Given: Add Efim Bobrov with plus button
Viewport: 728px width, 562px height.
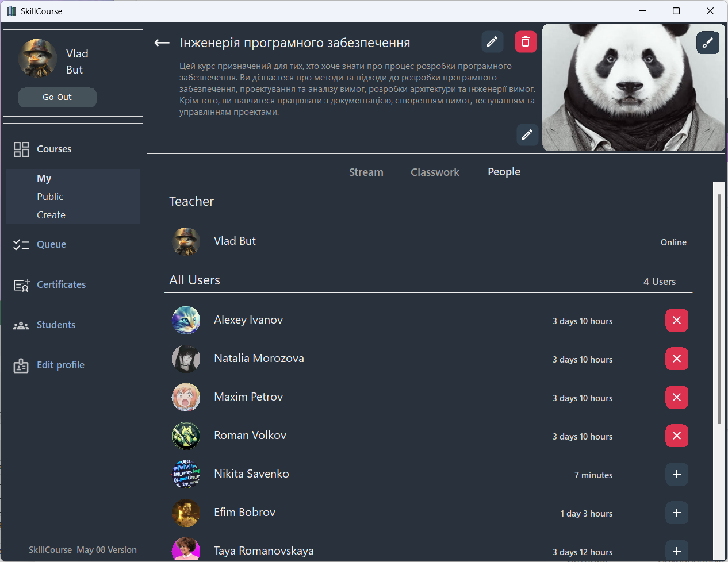Looking at the screenshot, I should point(677,513).
